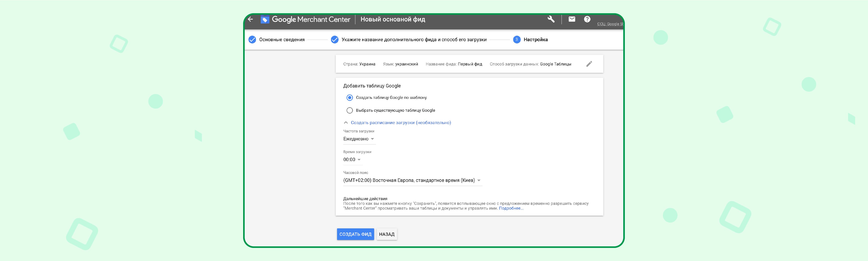
Task: Click 'Способ загрузки данных: Google Таблицы' text
Action: click(x=530, y=64)
